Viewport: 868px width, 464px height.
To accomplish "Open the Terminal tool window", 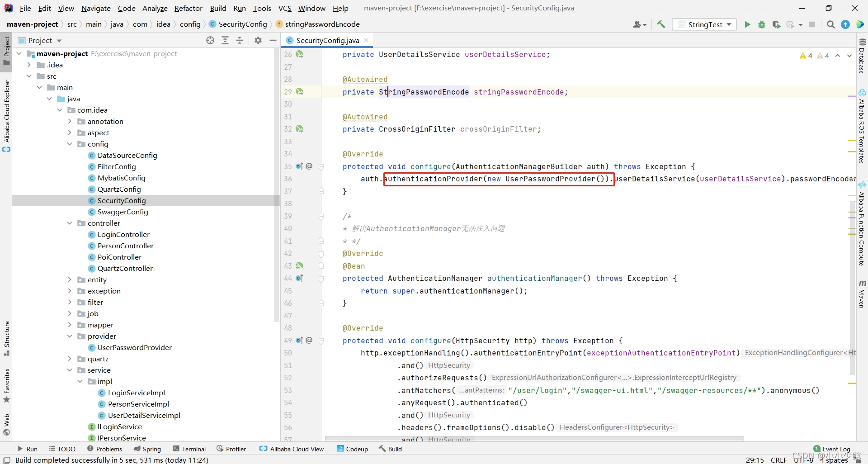I will 189,449.
